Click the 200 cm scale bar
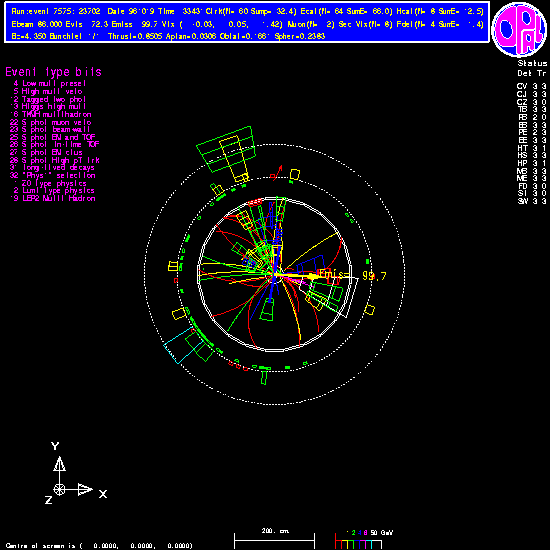The width and height of the screenshot is (550, 550). click(x=274, y=538)
